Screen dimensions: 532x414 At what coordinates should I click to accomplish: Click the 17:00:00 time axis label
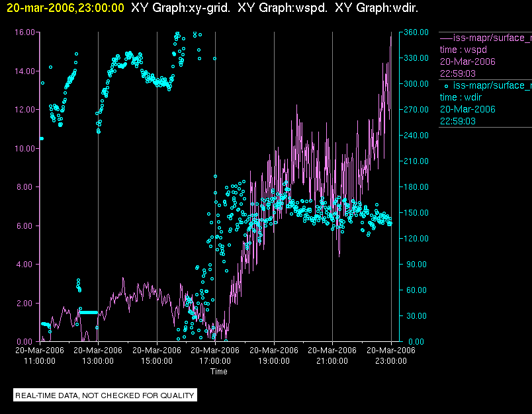click(215, 361)
